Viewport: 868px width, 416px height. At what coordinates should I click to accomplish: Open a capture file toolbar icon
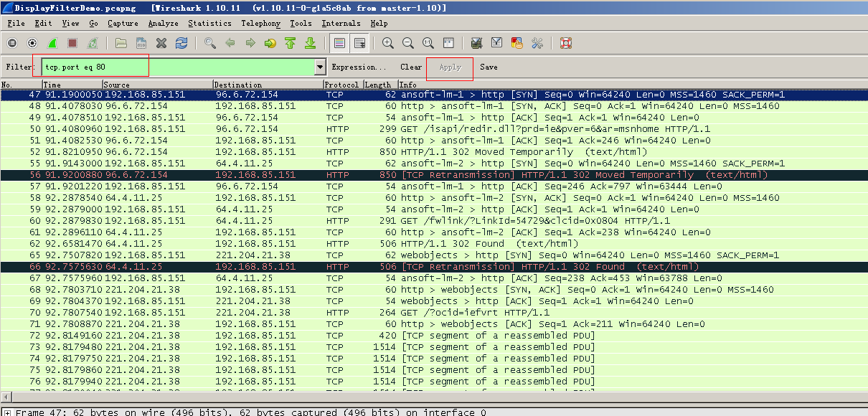click(121, 43)
